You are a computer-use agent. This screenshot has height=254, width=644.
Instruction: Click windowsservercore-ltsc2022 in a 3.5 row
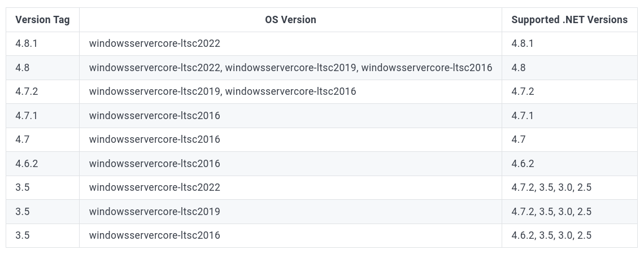(154, 187)
